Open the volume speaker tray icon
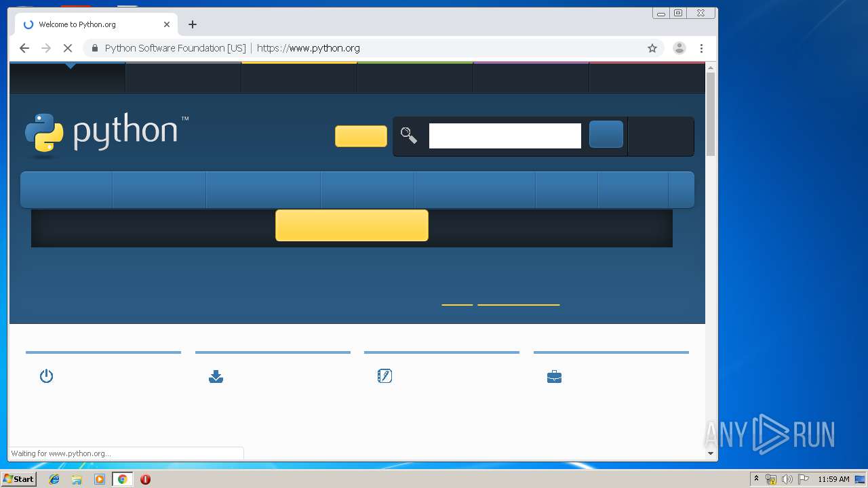 point(787,479)
